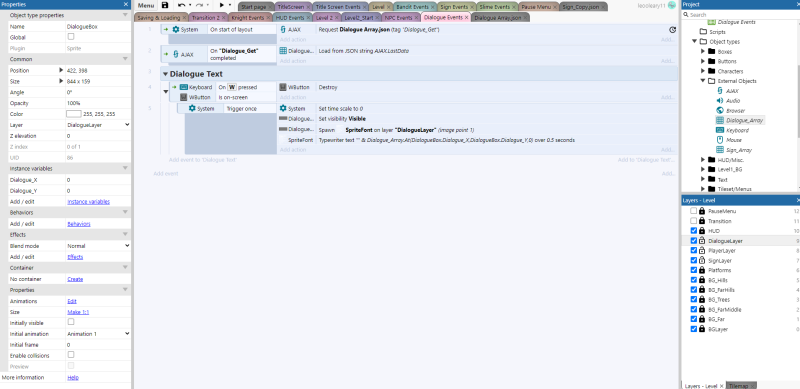Click the Instance variables link
Image resolution: width=800 pixels, height=389 pixels.
pos(88,202)
